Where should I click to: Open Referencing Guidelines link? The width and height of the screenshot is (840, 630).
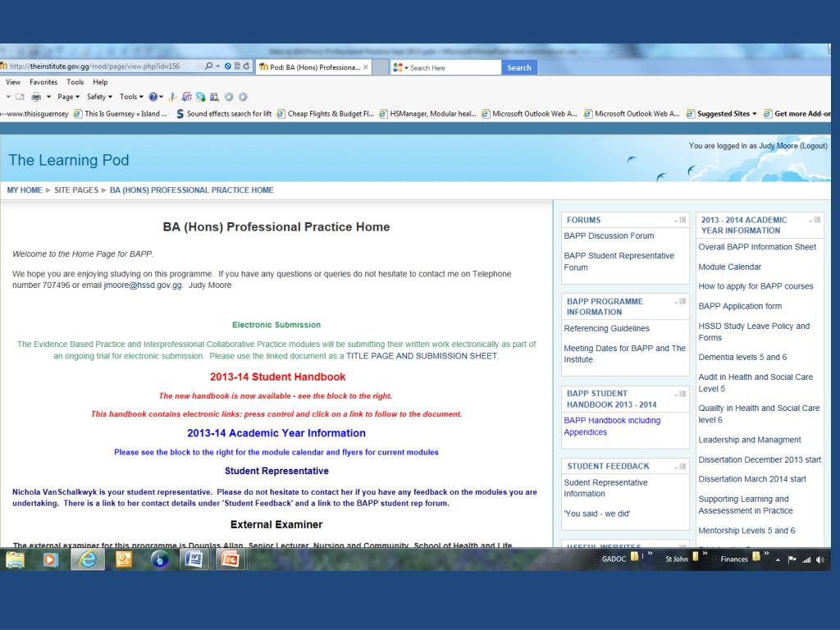click(x=606, y=328)
